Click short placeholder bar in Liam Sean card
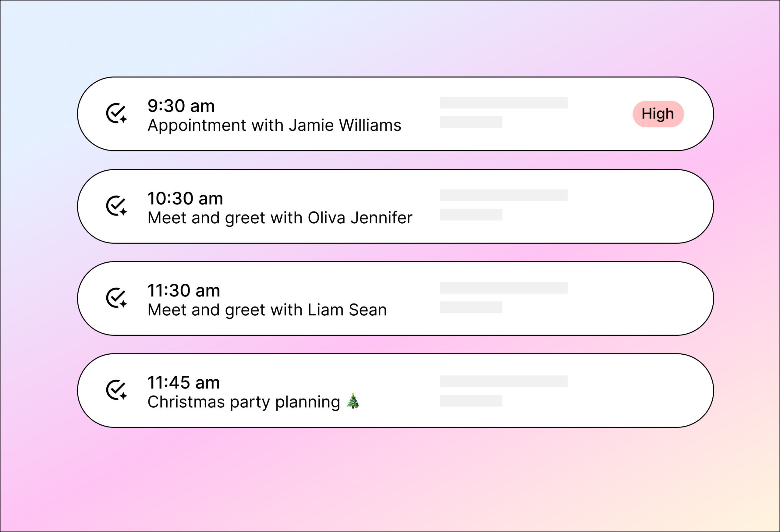 (471, 307)
